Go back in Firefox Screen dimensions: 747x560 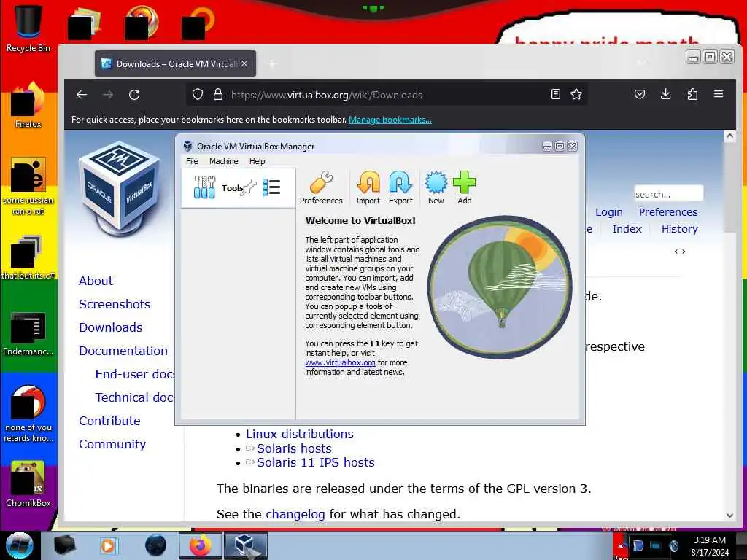(x=82, y=94)
